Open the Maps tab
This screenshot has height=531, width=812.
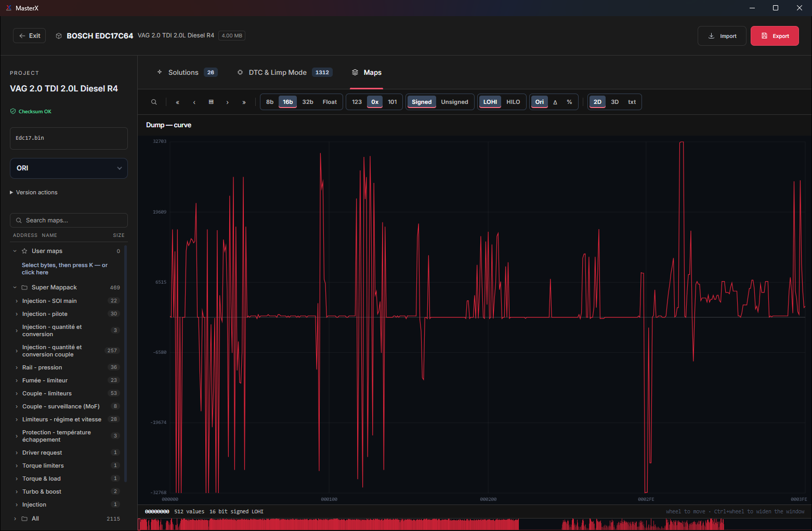click(x=366, y=72)
